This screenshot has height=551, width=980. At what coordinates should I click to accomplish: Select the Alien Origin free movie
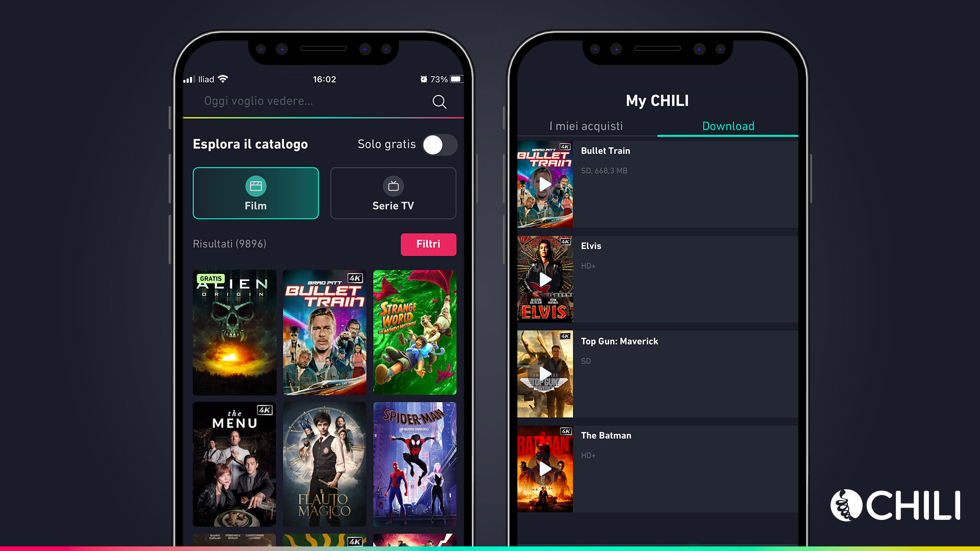tap(234, 332)
